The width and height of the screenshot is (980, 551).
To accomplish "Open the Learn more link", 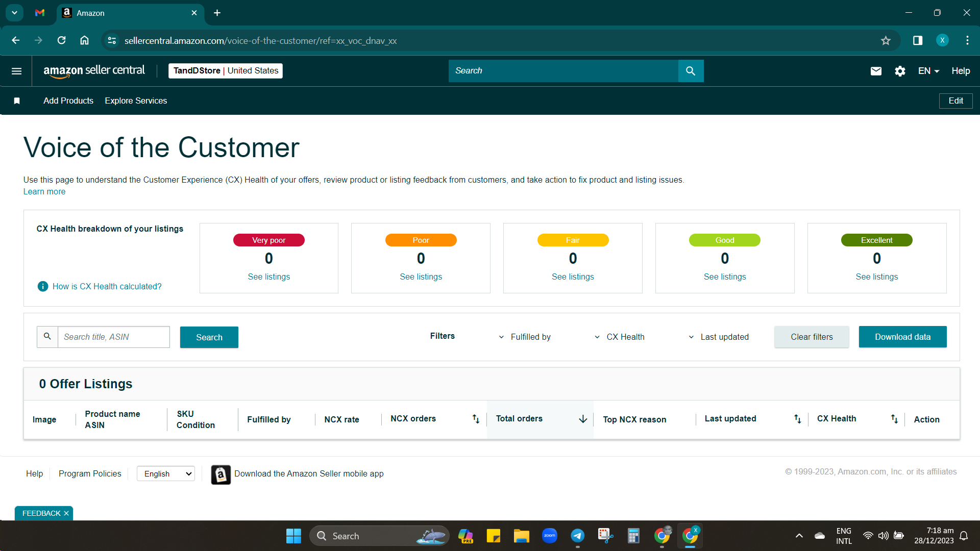I will point(44,192).
